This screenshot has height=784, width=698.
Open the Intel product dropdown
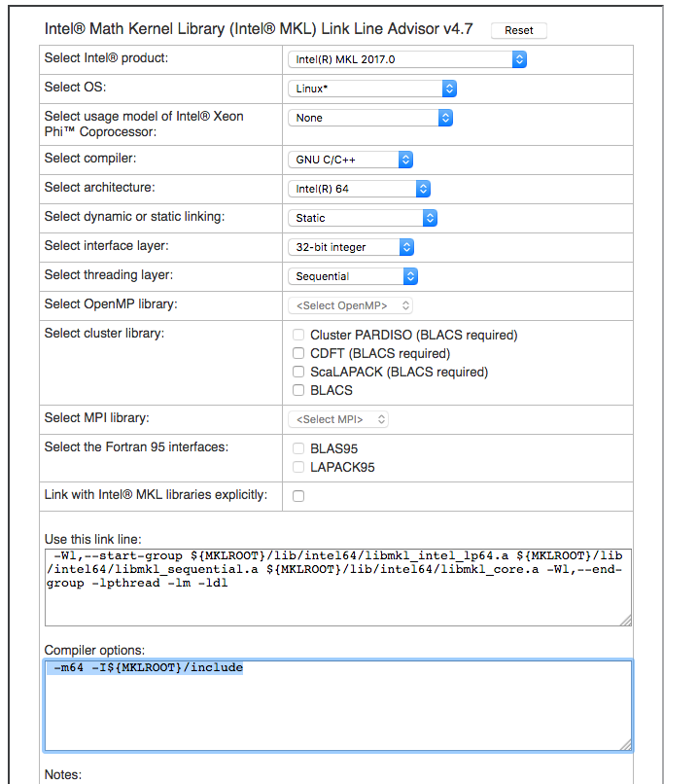[x=407, y=59]
